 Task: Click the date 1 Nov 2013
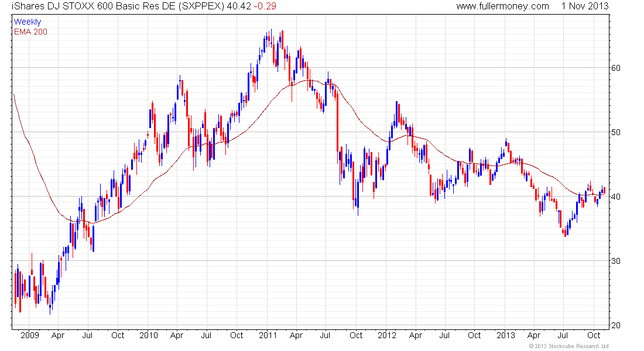(585, 6)
